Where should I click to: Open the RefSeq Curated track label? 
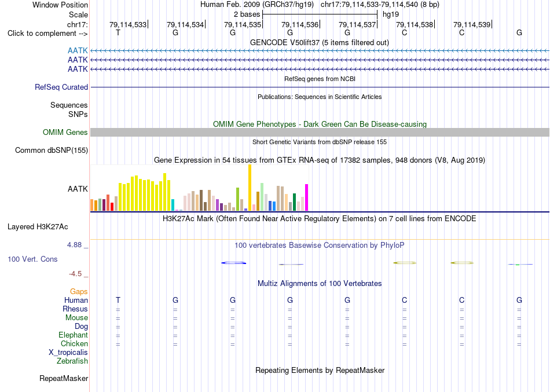pyautogui.click(x=61, y=87)
